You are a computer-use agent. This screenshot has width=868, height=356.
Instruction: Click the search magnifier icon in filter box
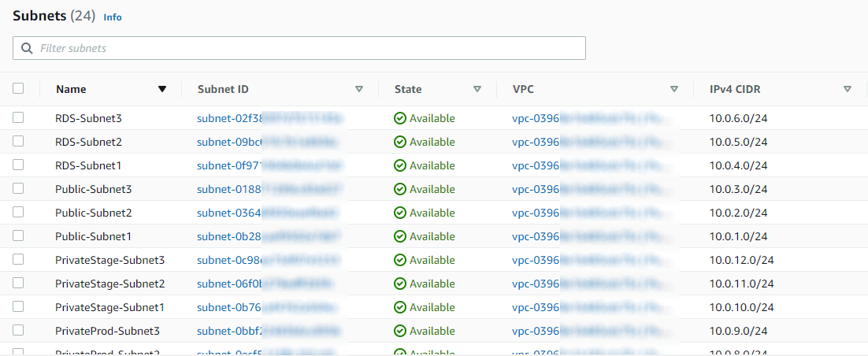click(x=27, y=48)
